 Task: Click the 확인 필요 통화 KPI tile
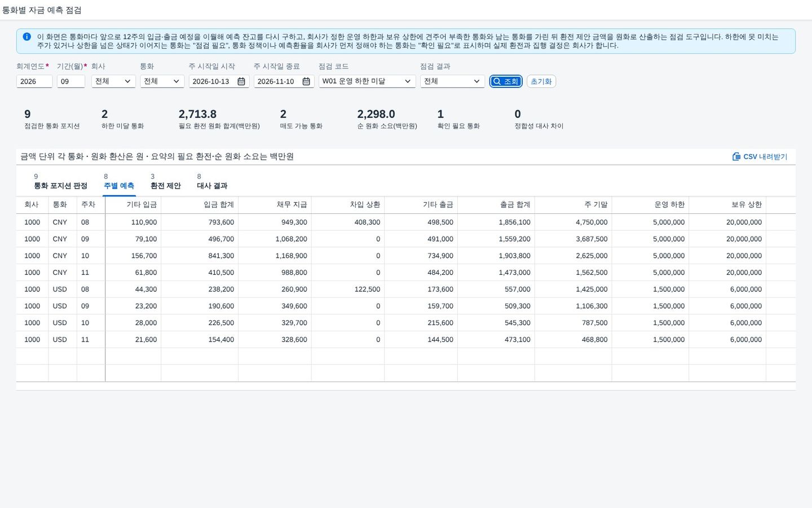(x=458, y=119)
